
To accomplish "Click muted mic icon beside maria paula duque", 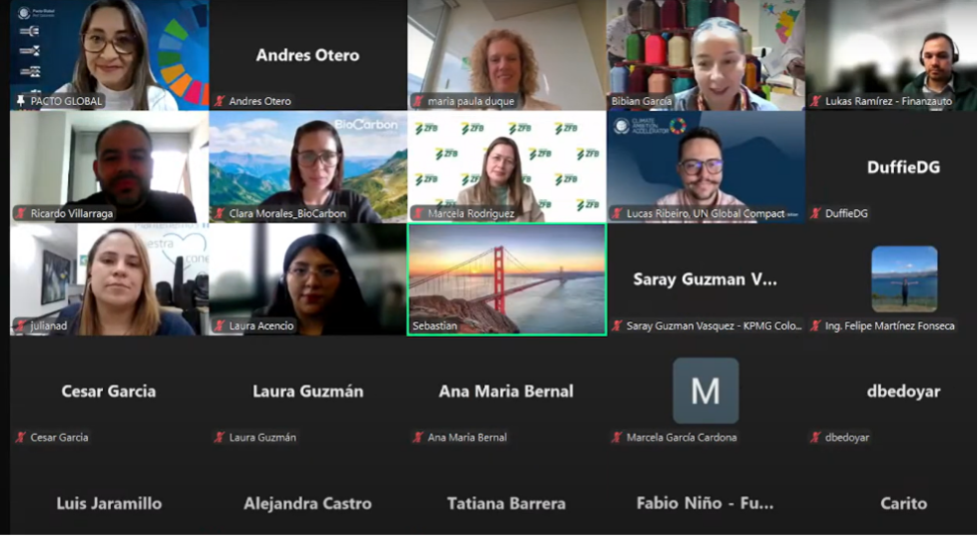I will coord(418,101).
